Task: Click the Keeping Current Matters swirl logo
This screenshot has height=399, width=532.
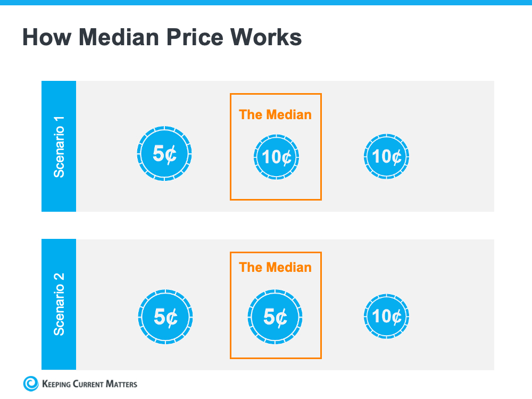Action: click(31, 384)
